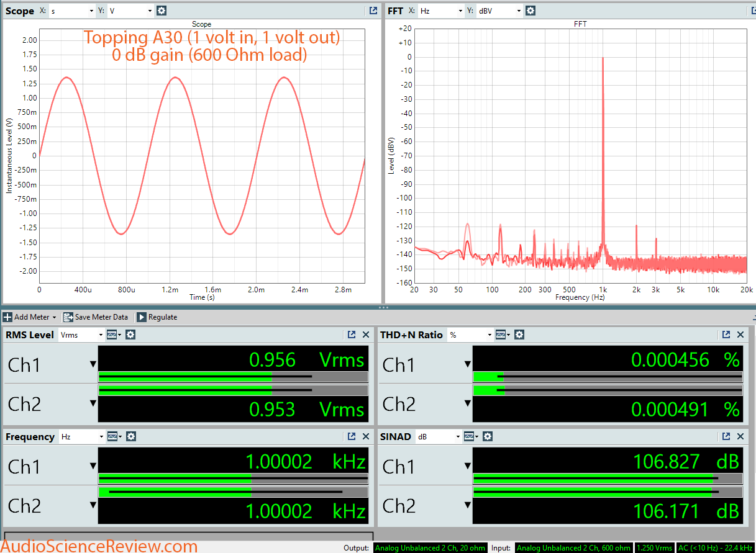Select the 0.953 Vrms Ch2 reading
756x553 pixels.
pos(306,409)
